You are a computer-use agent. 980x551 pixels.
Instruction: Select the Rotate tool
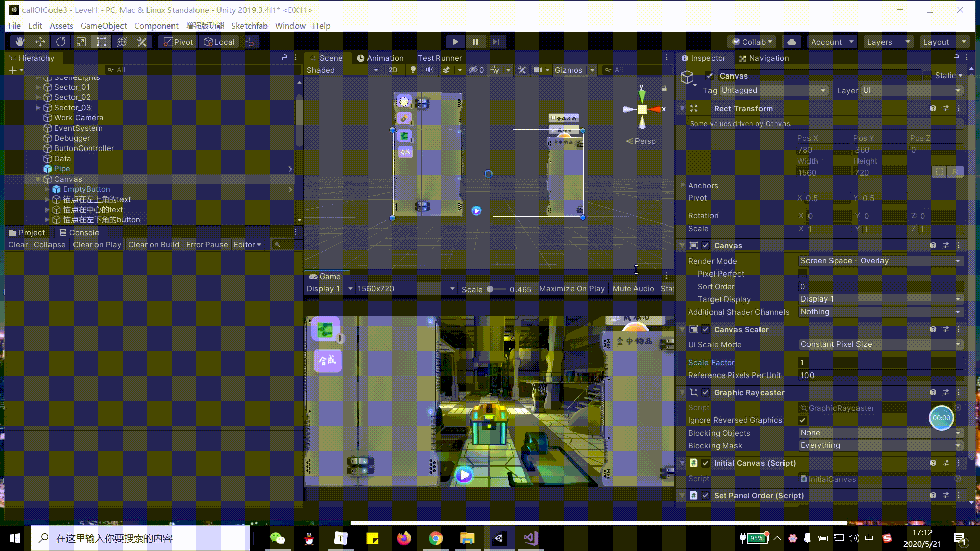click(60, 42)
